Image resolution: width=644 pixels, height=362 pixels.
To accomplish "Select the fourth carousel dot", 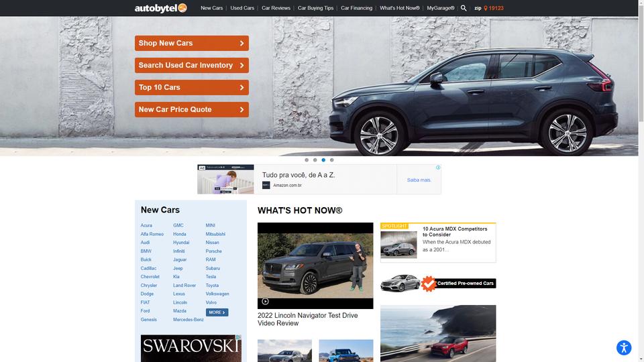I will tap(332, 160).
